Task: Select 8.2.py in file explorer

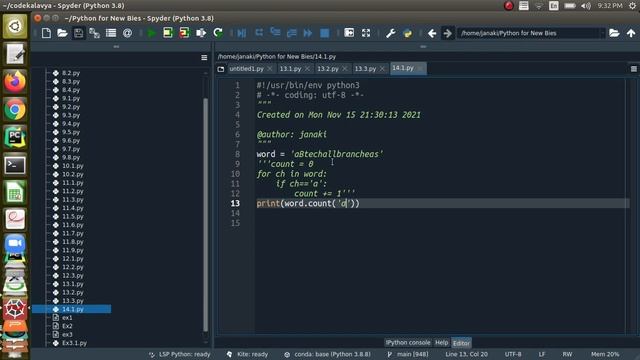Action: coord(71,73)
